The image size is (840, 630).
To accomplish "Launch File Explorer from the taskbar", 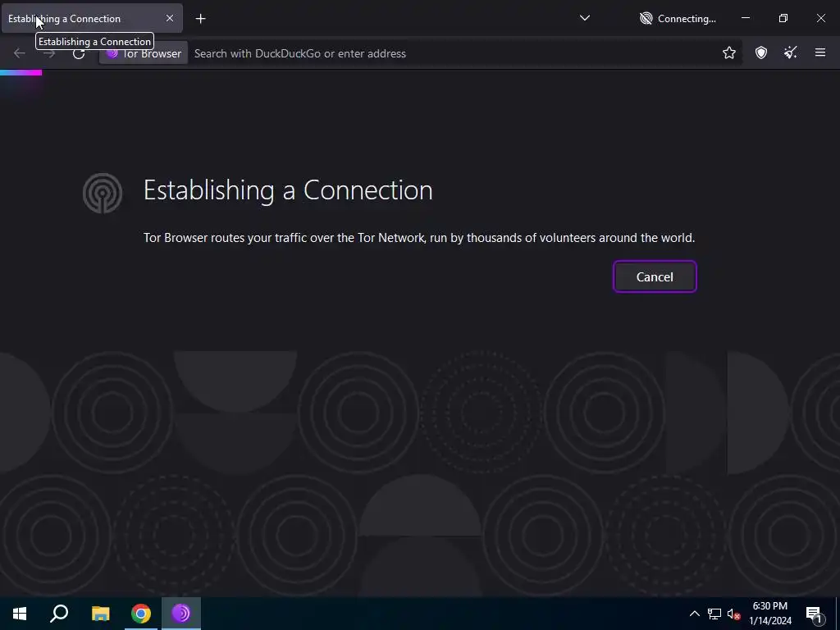I will (100, 614).
